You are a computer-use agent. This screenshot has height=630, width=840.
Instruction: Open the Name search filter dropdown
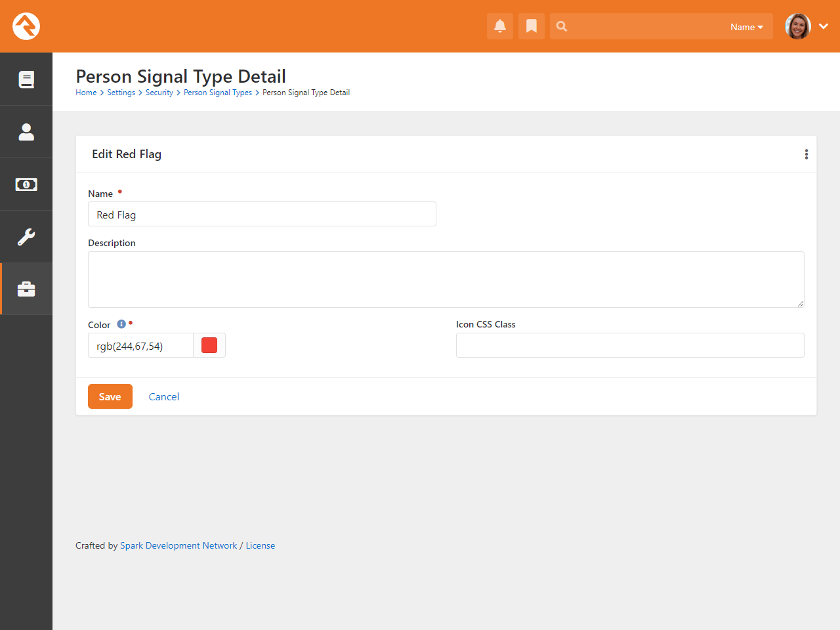click(x=747, y=27)
